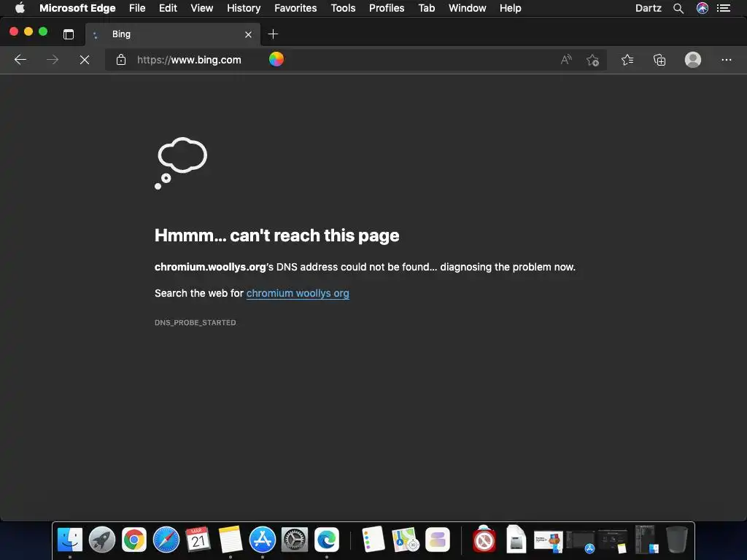This screenshot has height=560, width=747.
Task: Open the Favorites menu in menu bar
Action: click(x=295, y=8)
